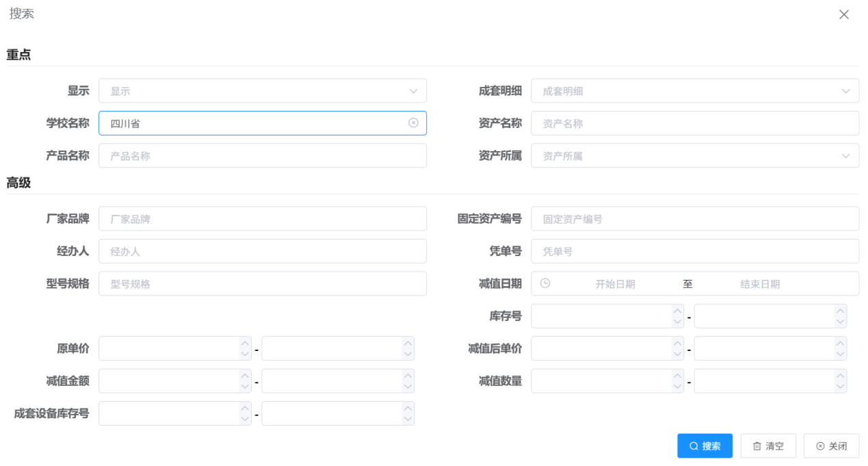Select the 厂家品牌 input box
868x466 pixels.
[x=262, y=220]
